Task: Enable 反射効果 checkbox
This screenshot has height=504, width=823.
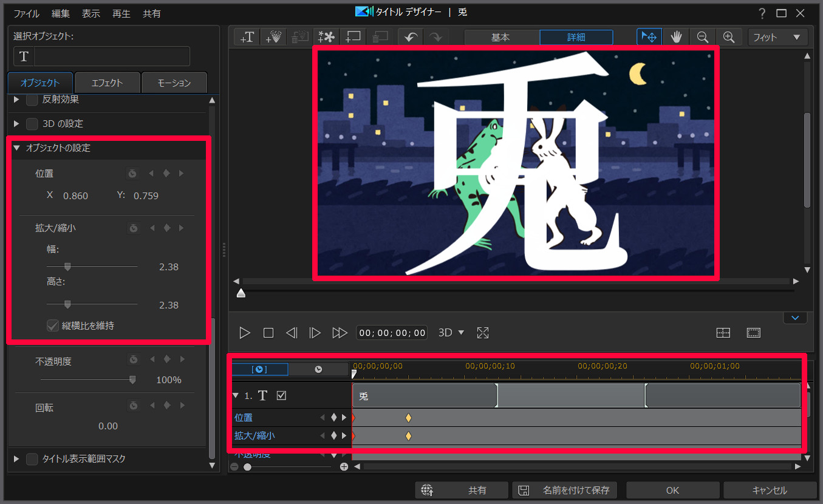Action: (32, 100)
